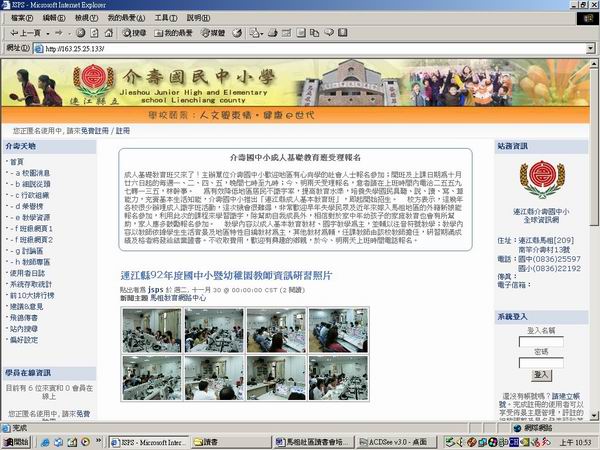Switch to the 讀書 folder taskbar button
This screenshot has width=600, height=450.
[x=231, y=442]
